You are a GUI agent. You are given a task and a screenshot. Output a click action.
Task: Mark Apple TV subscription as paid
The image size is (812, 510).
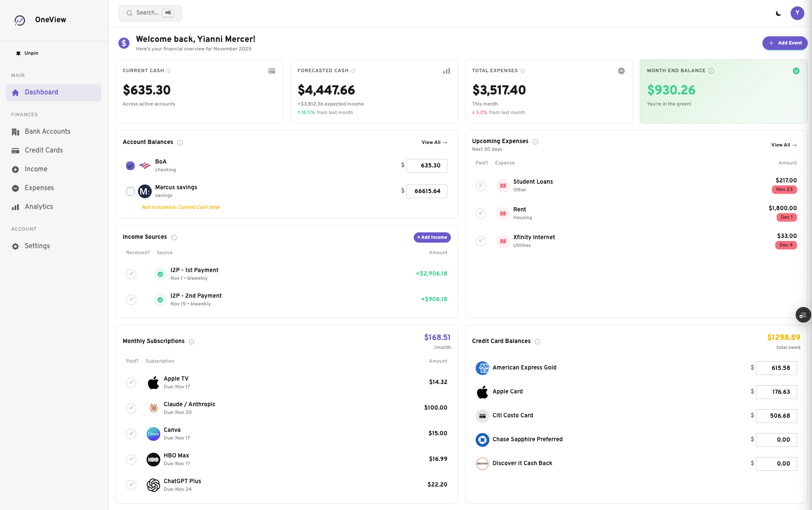131,382
